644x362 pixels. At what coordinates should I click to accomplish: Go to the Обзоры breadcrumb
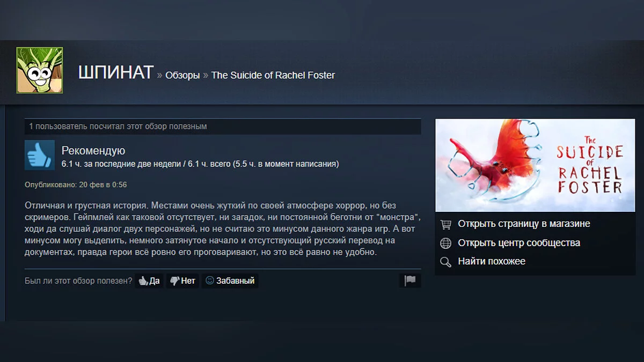coord(182,76)
